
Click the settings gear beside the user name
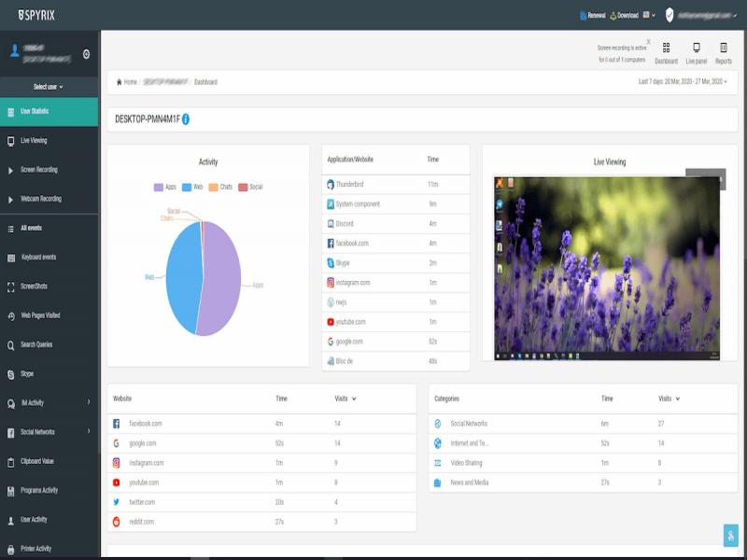pyautogui.click(x=86, y=54)
